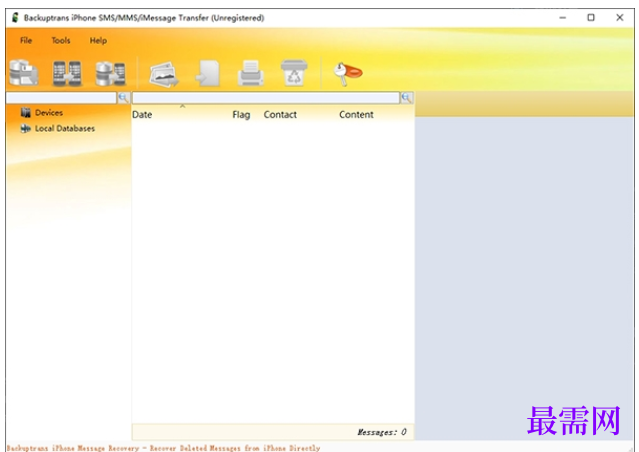The image size is (639, 452).
Task: Click the recycle bin delete icon
Action: pyautogui.click(x=294, y=73)
